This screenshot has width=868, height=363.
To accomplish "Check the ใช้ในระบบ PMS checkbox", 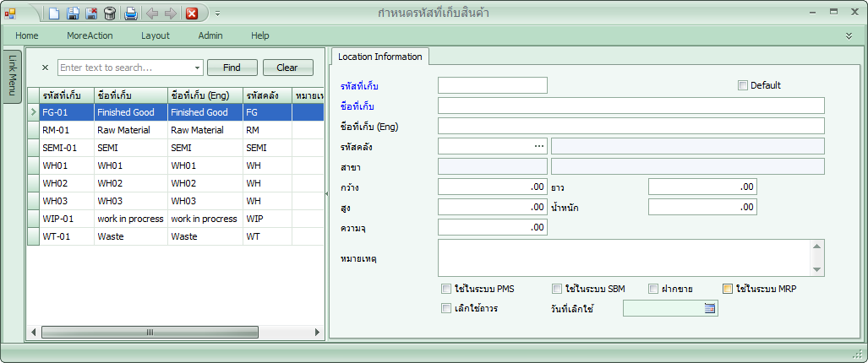I will (446, 289).
